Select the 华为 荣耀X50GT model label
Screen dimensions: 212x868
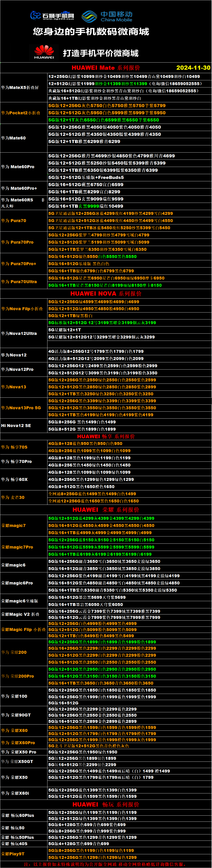[x=17, y=762]
